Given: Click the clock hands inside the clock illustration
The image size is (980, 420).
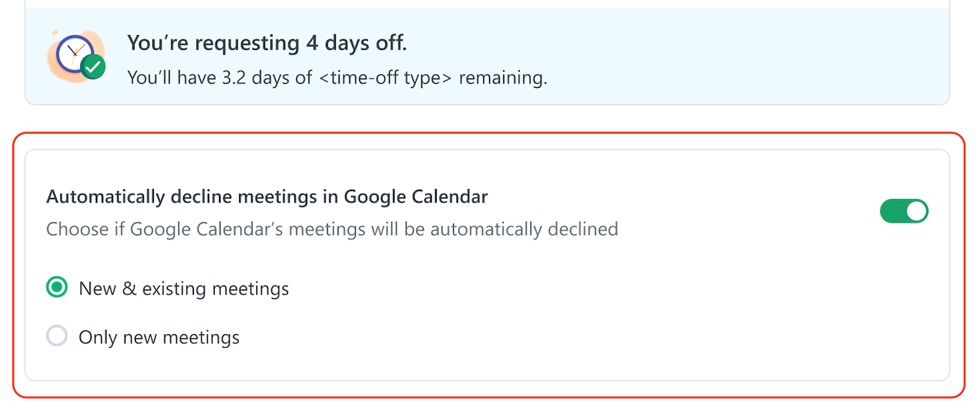Looking at the screenshot, I should pos(72,52).
